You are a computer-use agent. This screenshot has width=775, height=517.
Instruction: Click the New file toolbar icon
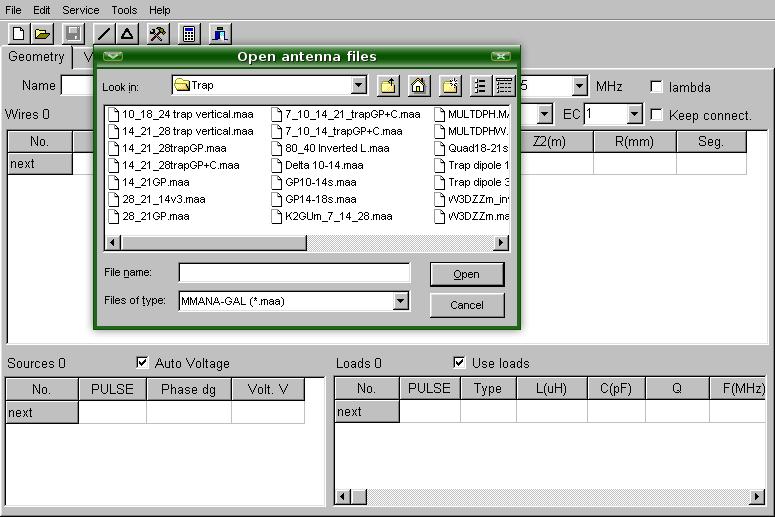(x=18, y=34)
